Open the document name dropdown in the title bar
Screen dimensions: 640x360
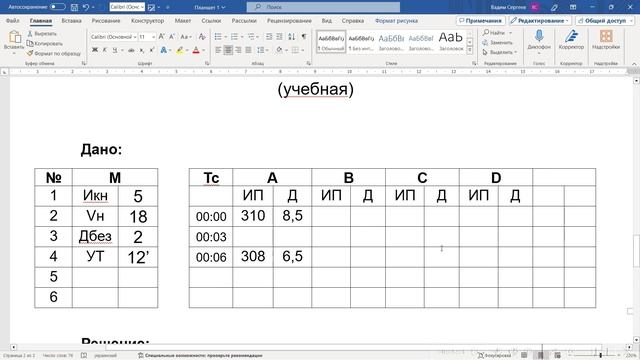(210, 7)
